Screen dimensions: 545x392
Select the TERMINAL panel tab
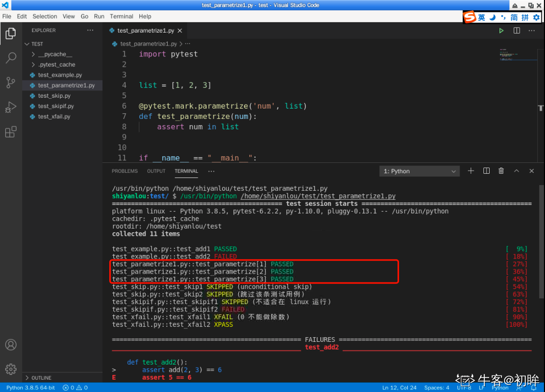[x=186, y=171]
